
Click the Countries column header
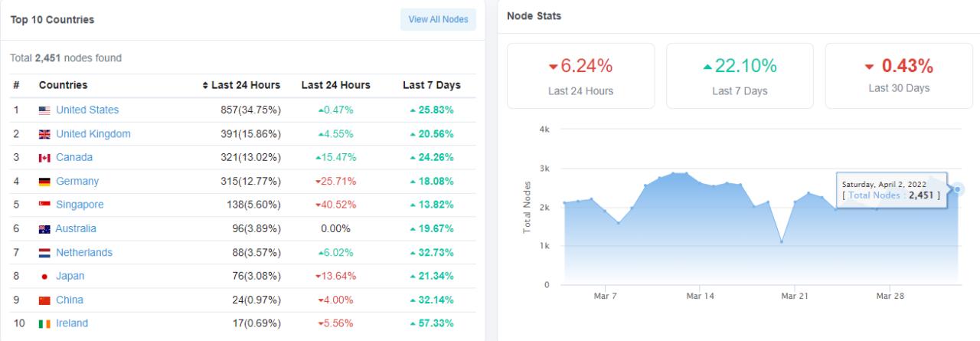63,85
